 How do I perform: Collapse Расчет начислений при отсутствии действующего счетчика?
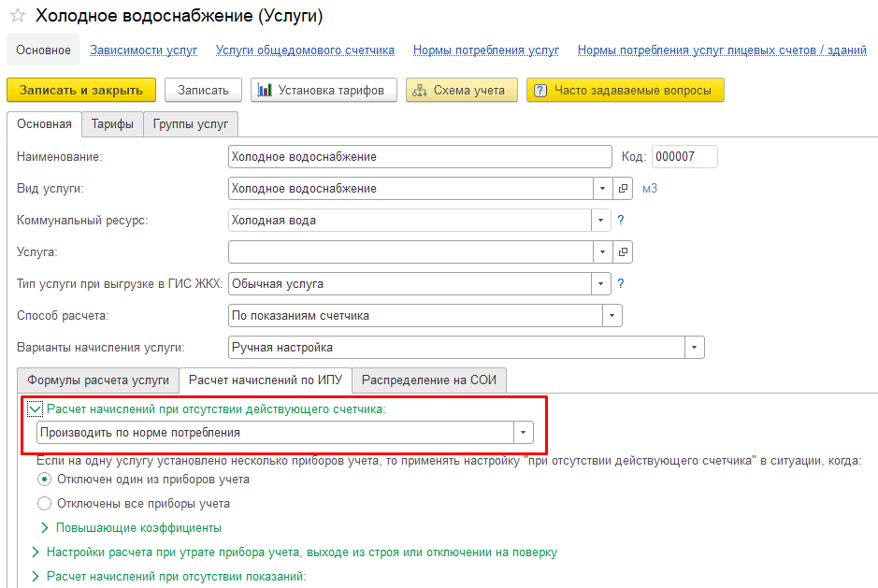pyautogui.click(x=35, y=409)
